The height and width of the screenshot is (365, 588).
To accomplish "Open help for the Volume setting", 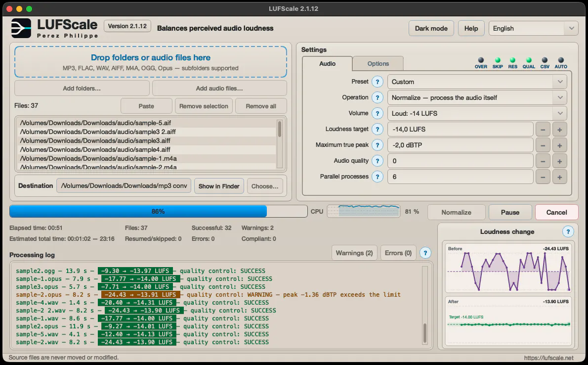I will point(377,113).
